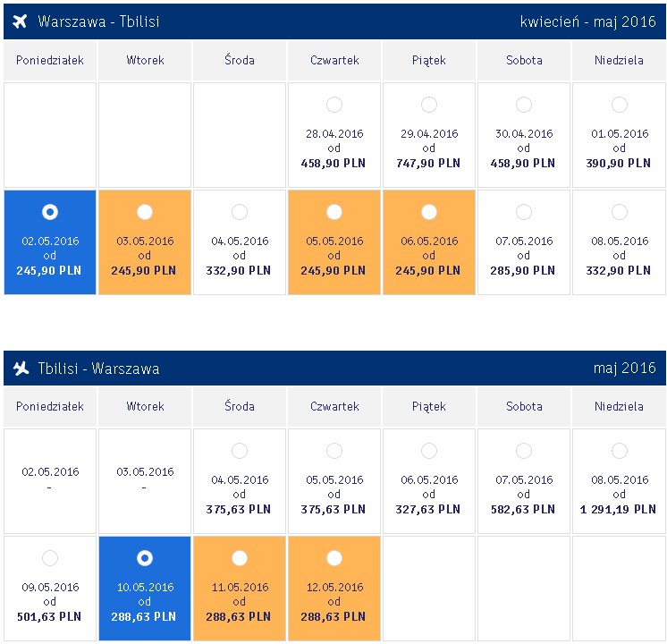This screenshot has width=667, height=644.
Task: Select the 07.05.2016 outbound flight for 285,90 PLN
Action: coord(524,212)
